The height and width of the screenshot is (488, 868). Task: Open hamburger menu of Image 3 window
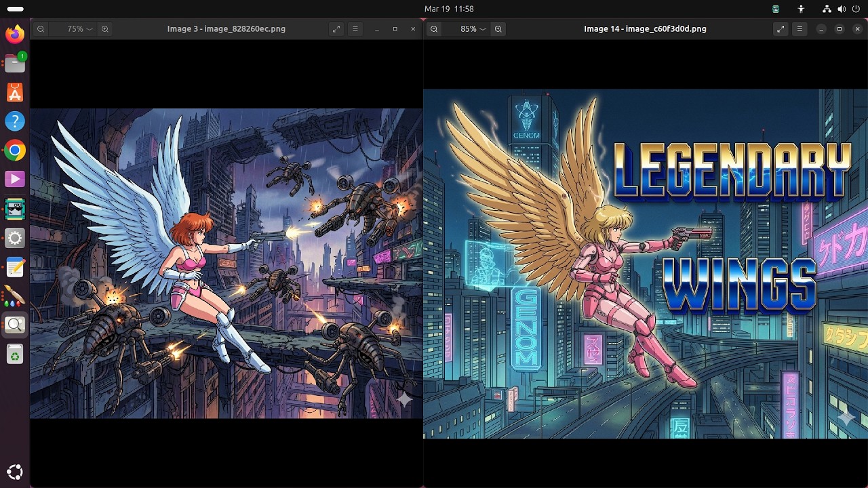[x=355, y=29]
